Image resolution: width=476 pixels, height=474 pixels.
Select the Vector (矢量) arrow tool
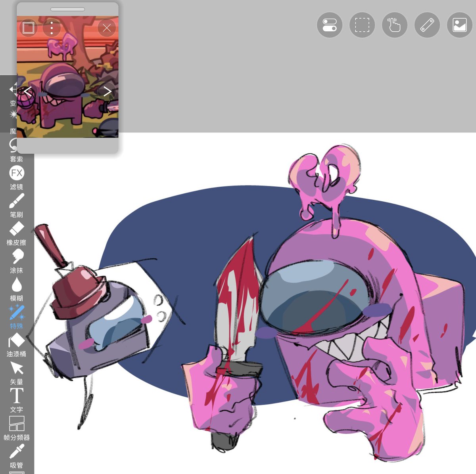16,373
